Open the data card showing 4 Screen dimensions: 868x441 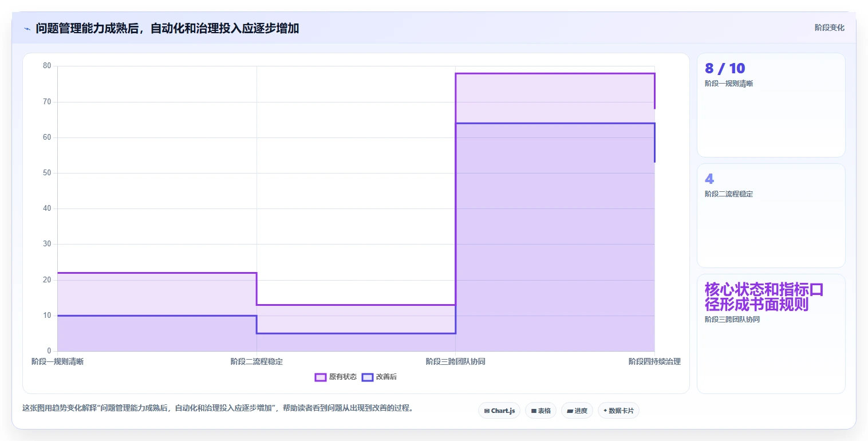tap(771, 215)
